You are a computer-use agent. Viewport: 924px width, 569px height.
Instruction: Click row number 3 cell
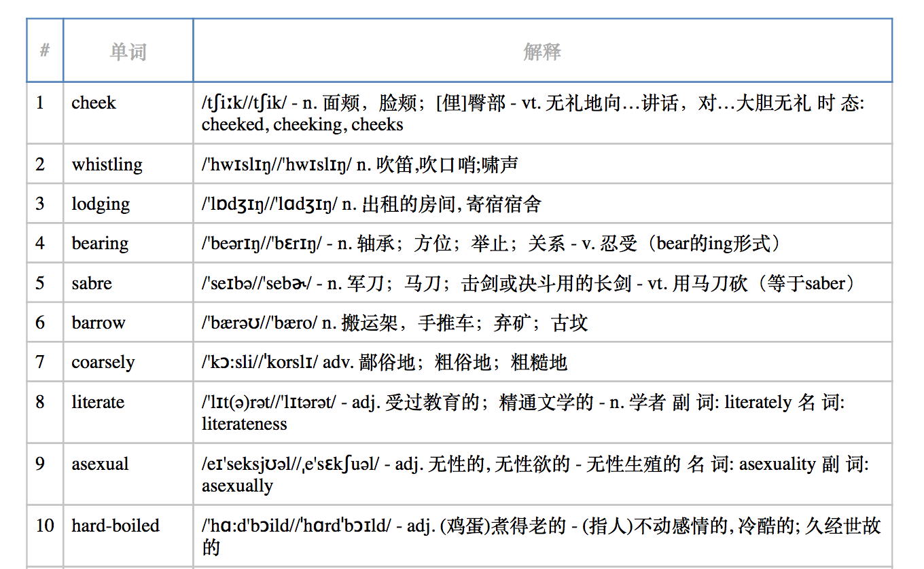tap(45, 203)
